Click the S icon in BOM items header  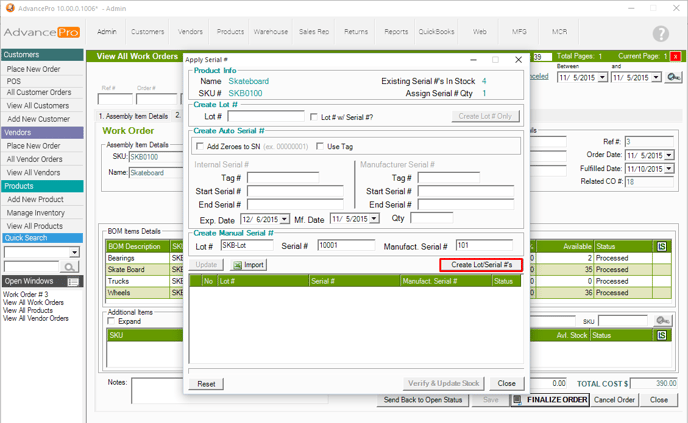point(661,246)
